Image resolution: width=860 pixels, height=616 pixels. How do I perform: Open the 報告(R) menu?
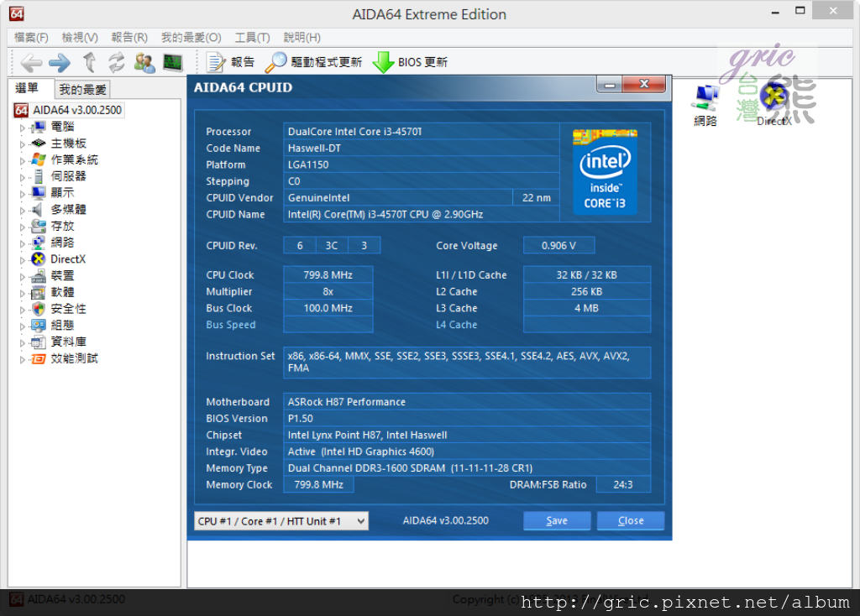[129, 37]
